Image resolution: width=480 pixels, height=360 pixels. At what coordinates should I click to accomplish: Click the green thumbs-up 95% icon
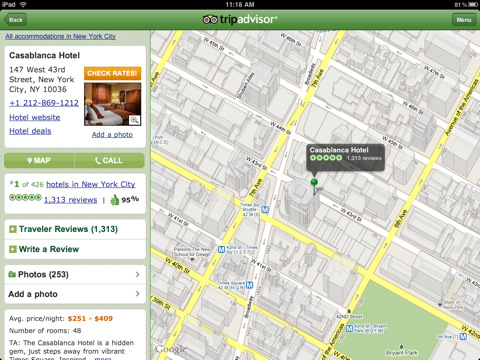coord(115,200)
